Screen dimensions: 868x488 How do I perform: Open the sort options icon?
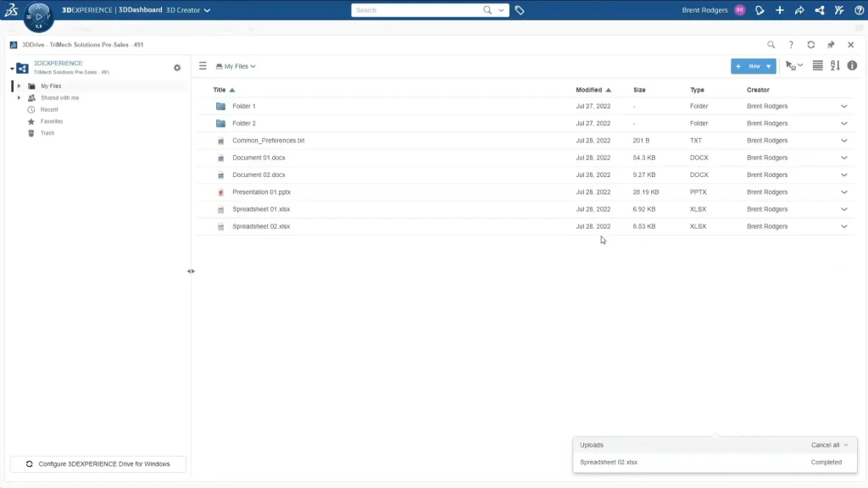pyautogui.click(x=835, y=66)
